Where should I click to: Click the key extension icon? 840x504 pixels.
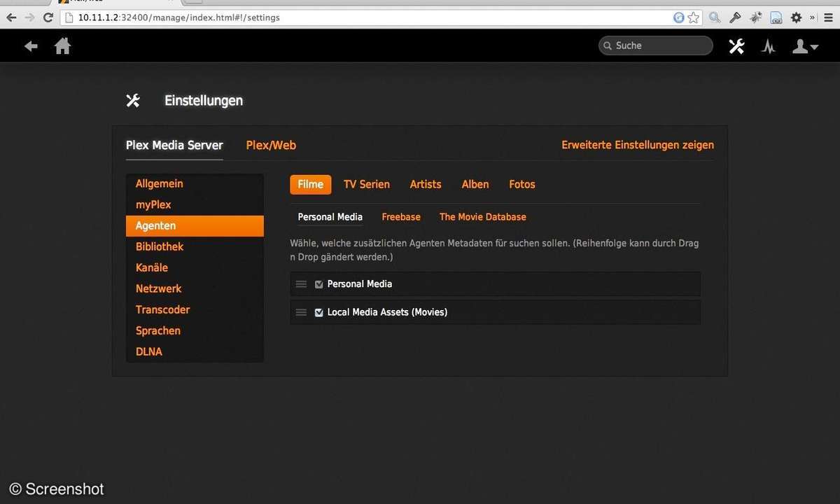735,17
